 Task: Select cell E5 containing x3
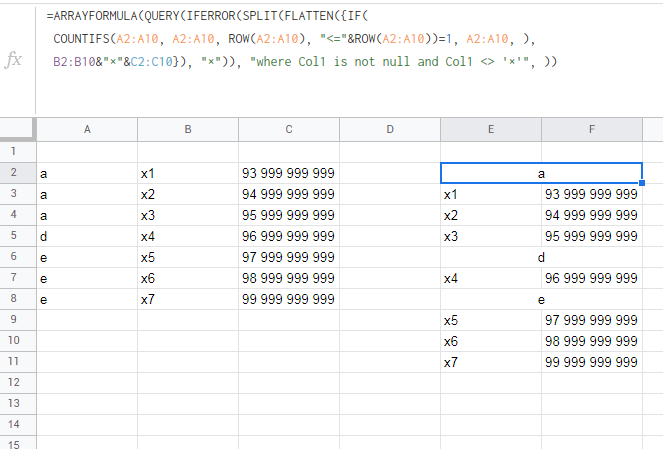(491, 236)
